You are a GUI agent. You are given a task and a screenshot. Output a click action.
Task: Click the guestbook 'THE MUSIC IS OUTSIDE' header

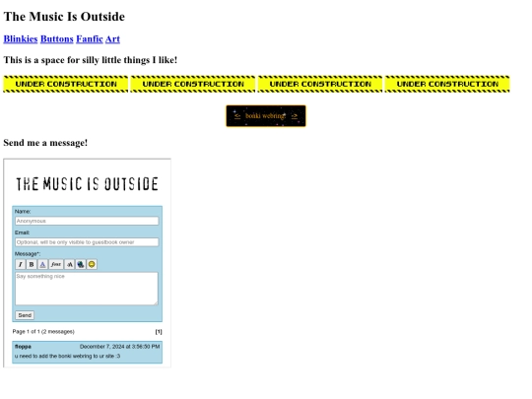tap(87, 184)
